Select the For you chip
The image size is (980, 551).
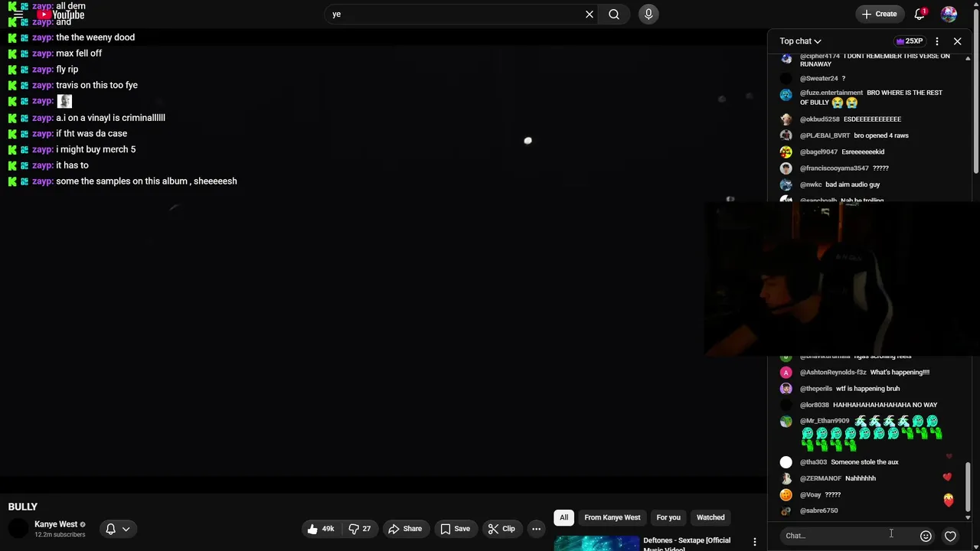coord(668,517)
